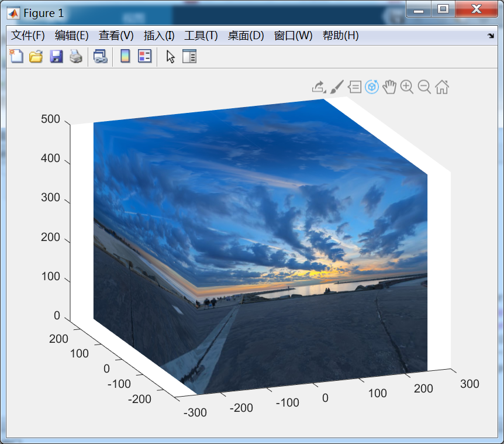Activate the Zoom Out magnifier
Image resolution: width=504 pixels, height=444 pixels.
[424, 87]
